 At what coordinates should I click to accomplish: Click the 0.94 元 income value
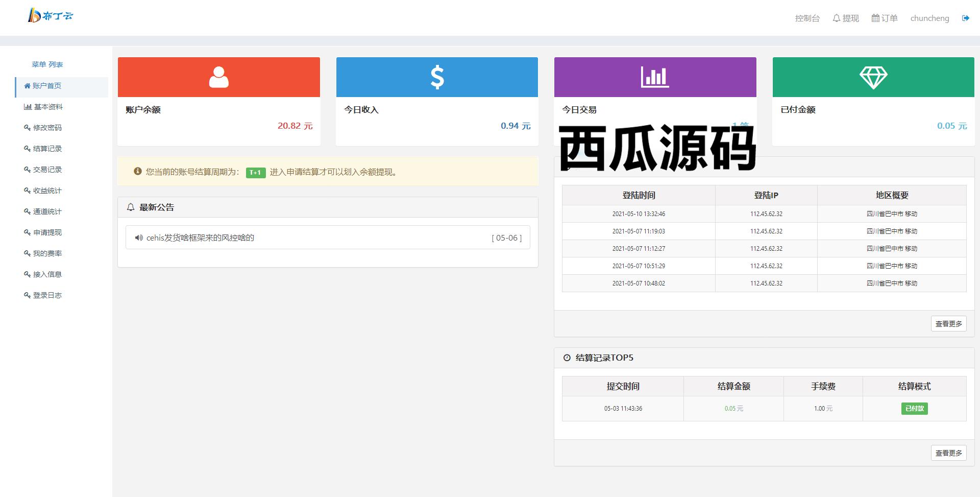(516, 126)
